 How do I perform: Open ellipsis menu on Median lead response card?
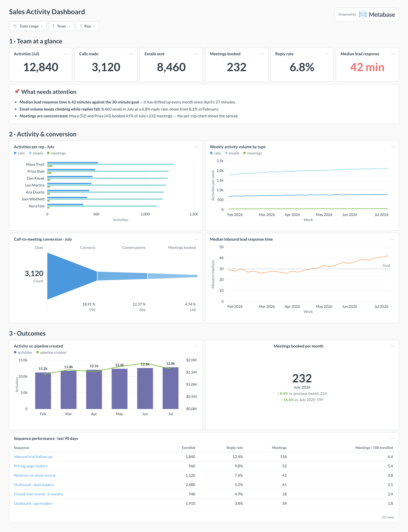392,54
